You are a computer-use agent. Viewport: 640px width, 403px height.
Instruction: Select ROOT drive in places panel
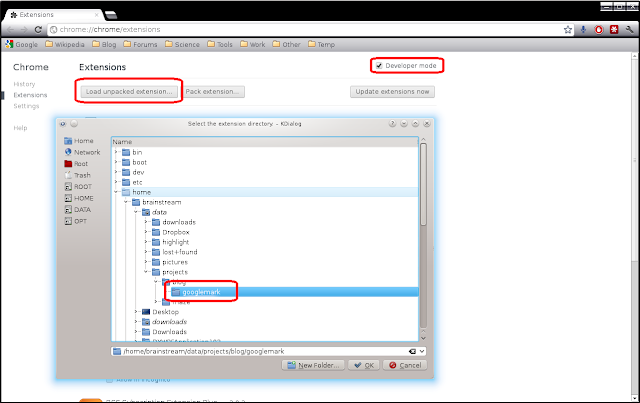pyautogui.click(x=78, y=187)
